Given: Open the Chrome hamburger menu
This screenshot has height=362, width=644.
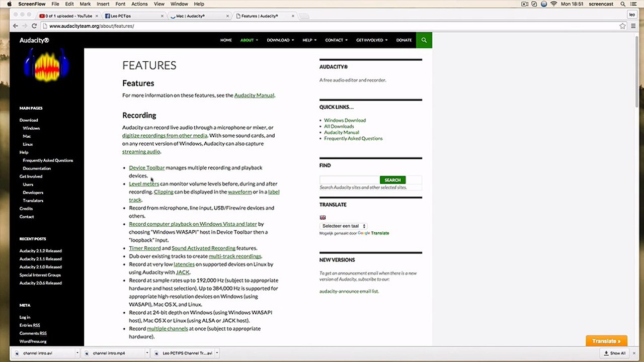Looking at the screenshot, I should click(632, 26).
